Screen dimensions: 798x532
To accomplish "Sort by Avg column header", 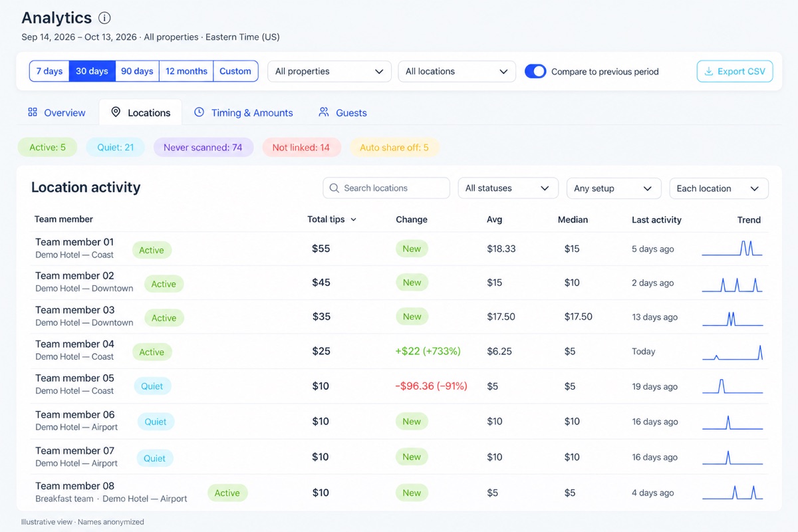I will [494, 219].
